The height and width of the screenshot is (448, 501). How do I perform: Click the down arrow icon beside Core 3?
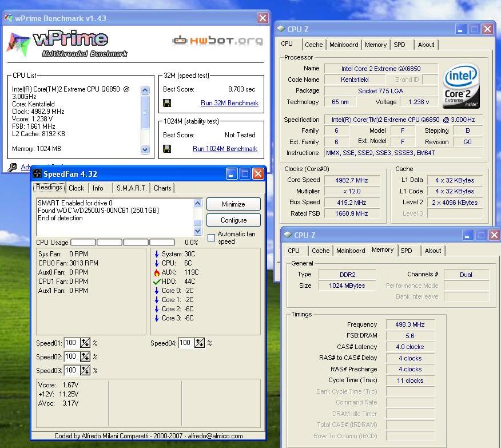(157, 318)
